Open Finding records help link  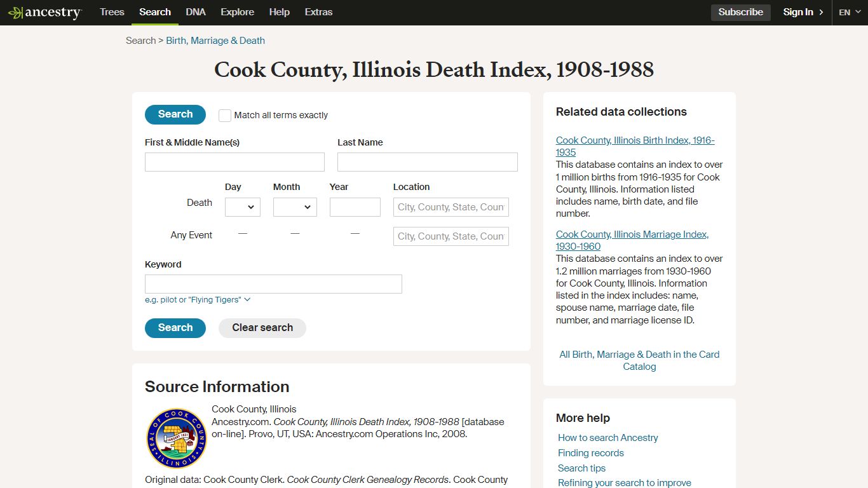(591, 453)
